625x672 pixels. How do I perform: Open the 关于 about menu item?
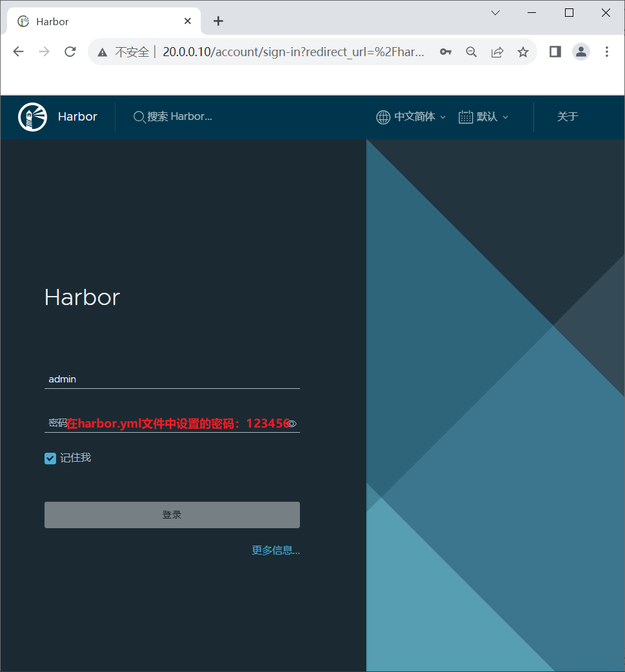click(x=568, y=117)
